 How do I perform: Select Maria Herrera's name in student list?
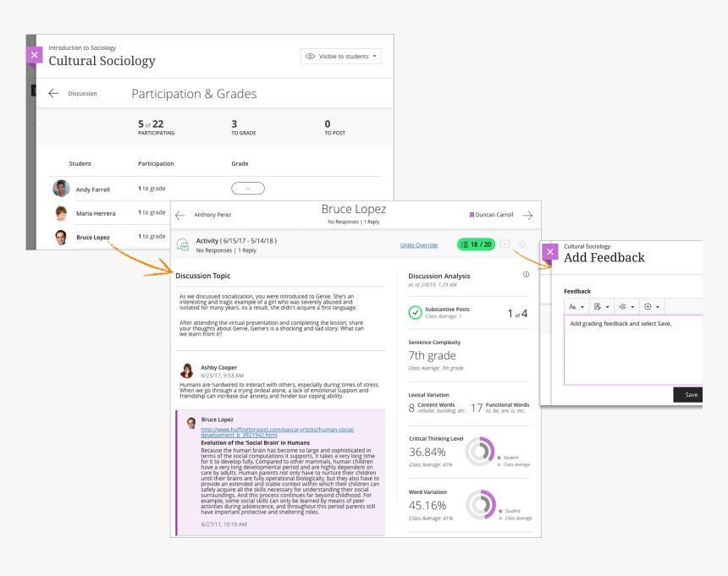click(96, 213)
